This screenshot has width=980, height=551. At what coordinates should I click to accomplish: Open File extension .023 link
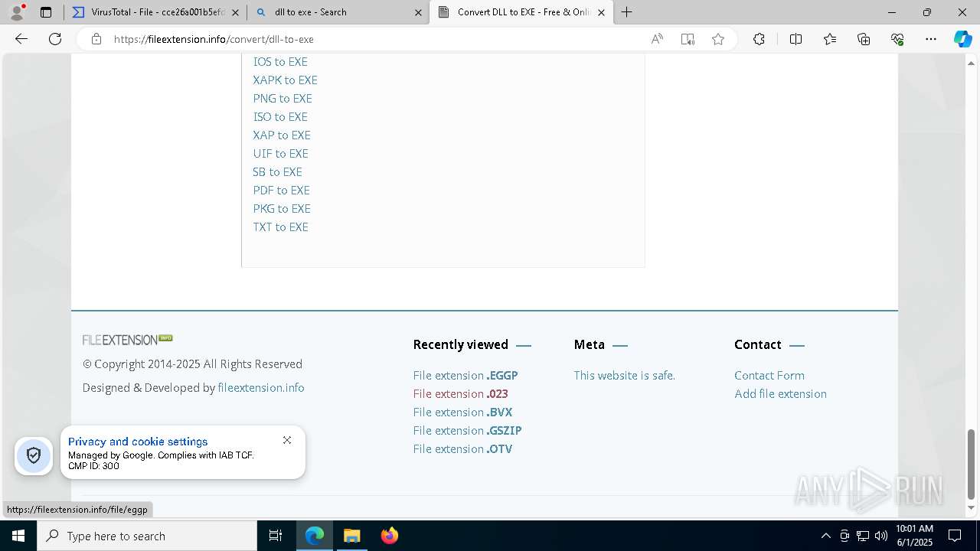pyautogui.click(x=461, y=393)
